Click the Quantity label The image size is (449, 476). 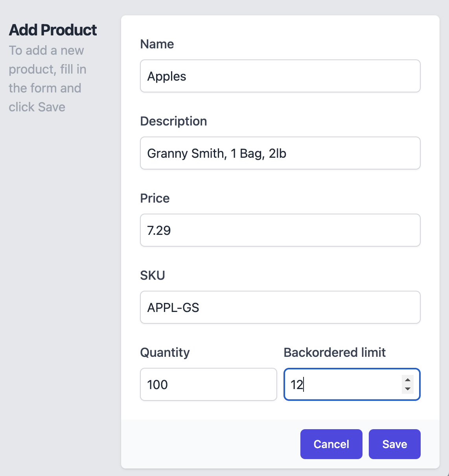coord(165,352)
